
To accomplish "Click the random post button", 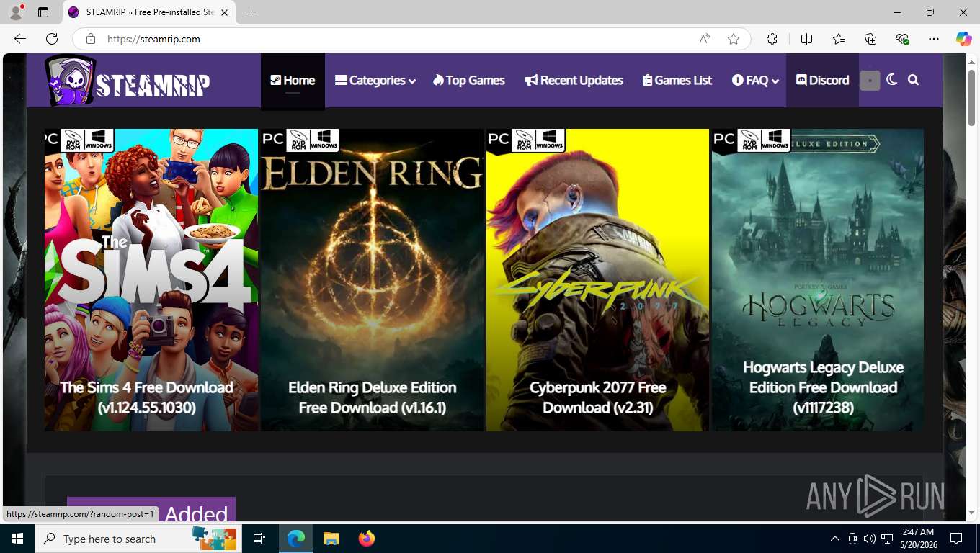I will click(x=870, y=81).
